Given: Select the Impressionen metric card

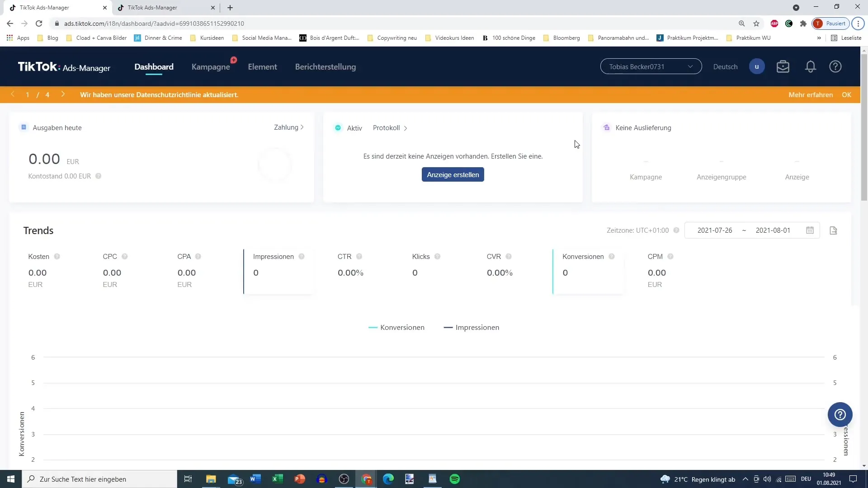Looking at the screenshot, I should coord(278,272).
